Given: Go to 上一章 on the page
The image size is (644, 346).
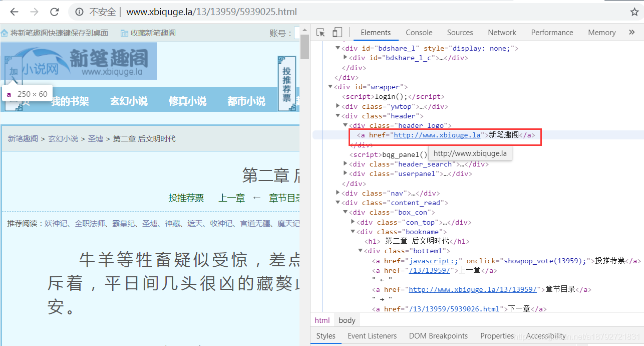Looking at the screenshot, I should (x=232, y=198).
